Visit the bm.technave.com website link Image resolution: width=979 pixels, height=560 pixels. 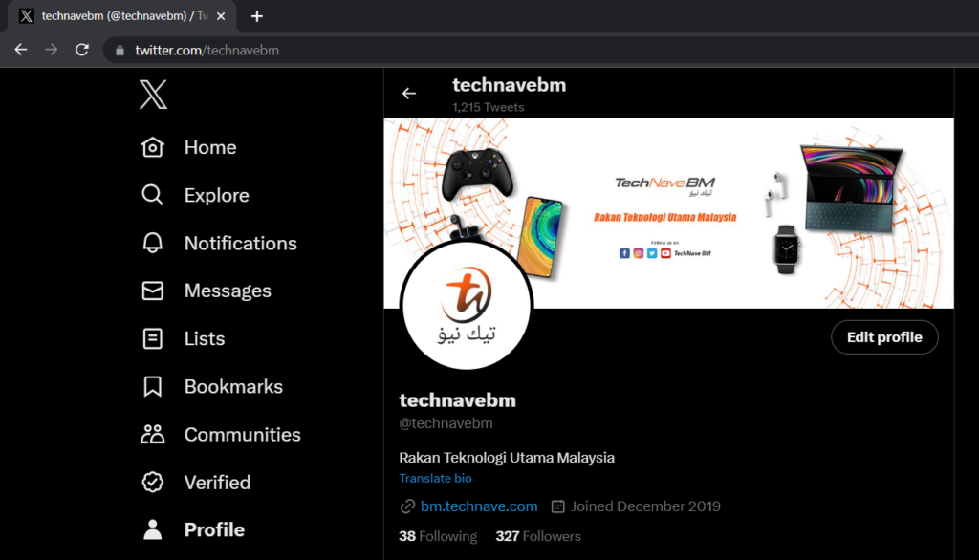pyautogui.click(x=478, y=506)
